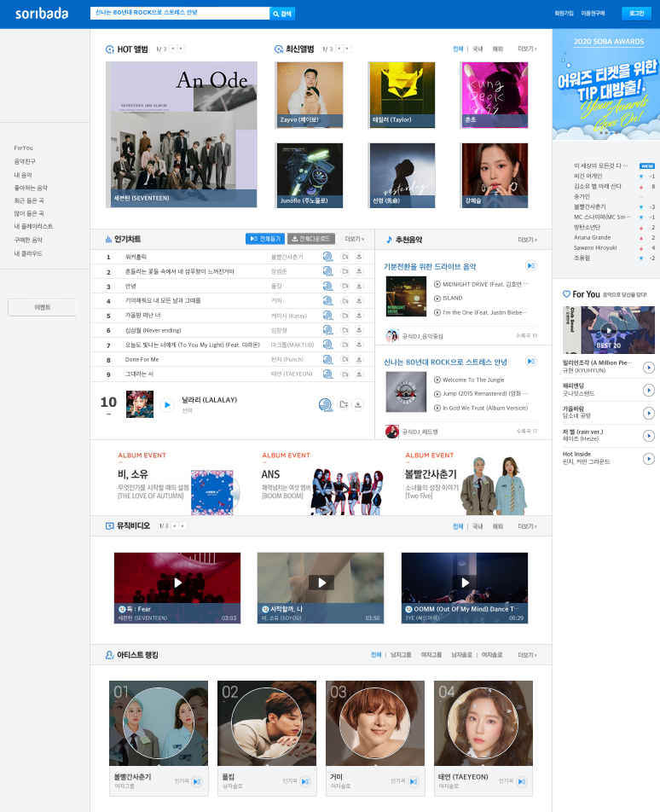
Task: Play track MIDNIGHT DRIVE
Action: (x=437, y=284)
